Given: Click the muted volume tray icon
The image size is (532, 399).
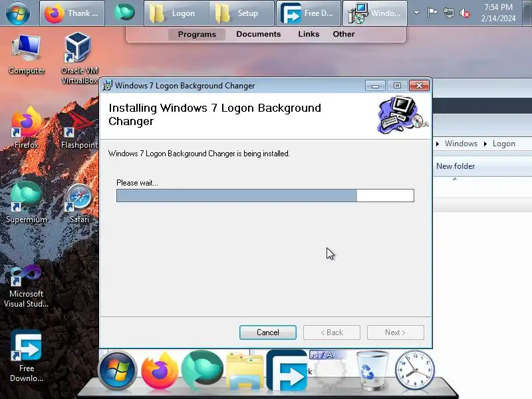Looking at the screenshot, I should 465,13.
